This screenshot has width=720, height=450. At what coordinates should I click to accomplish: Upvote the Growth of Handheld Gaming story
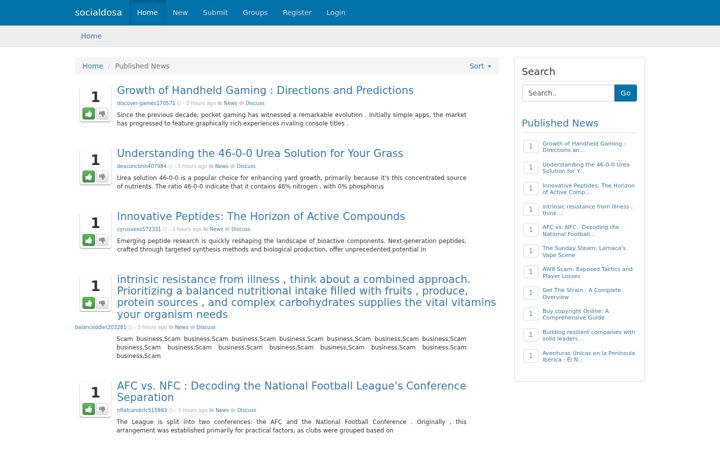click(x=89, y=113)
